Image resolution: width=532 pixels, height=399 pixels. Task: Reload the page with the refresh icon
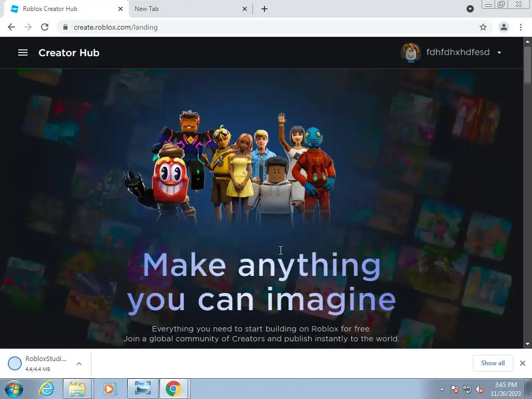[x=45, y=27]
